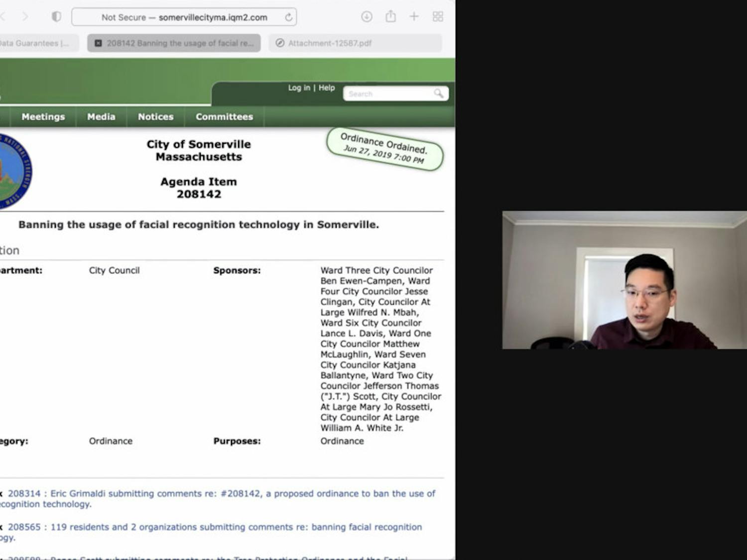Open the Privacy Report shield icon
The width and height of the screenshot is (747, 560).
56,16
